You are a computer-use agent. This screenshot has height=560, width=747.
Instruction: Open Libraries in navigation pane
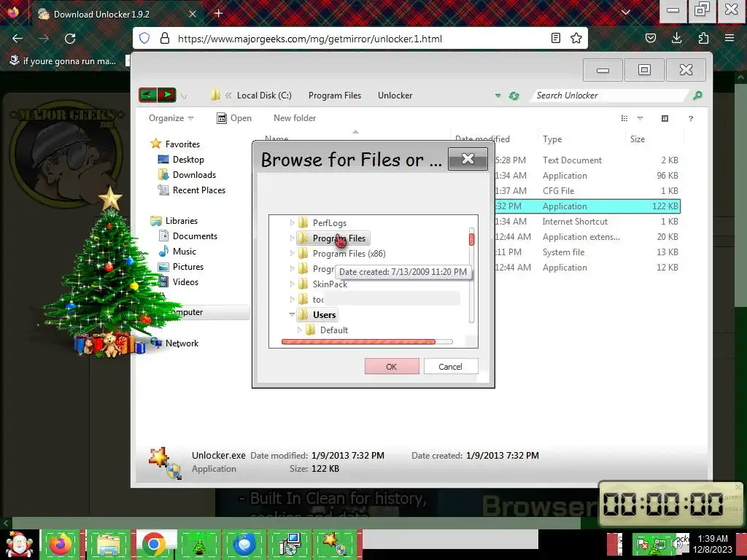(182, 220)
